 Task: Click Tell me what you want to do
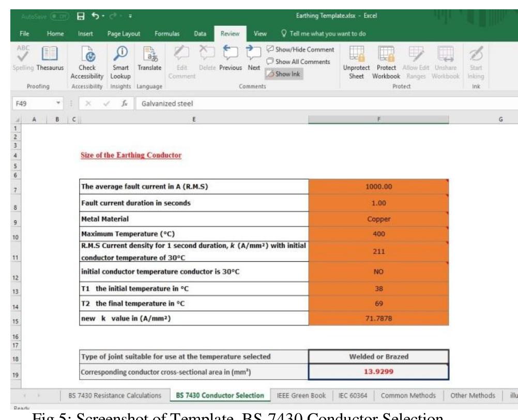pyautogui.click(x=323, y=34)
